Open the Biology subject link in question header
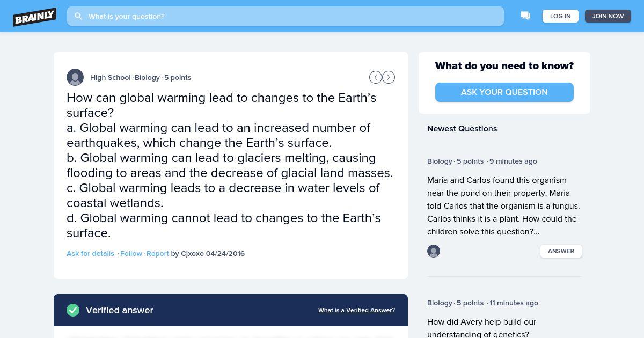 click(x=147, y=77)
